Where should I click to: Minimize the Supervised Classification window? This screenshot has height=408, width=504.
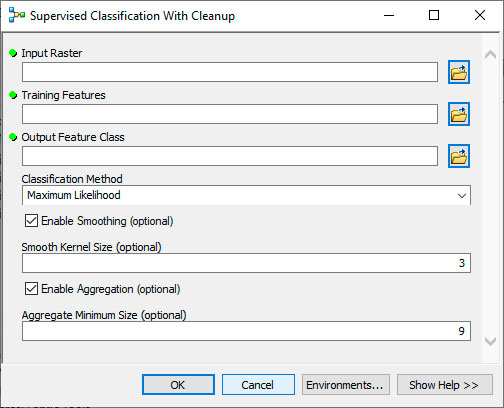(389, 15)
